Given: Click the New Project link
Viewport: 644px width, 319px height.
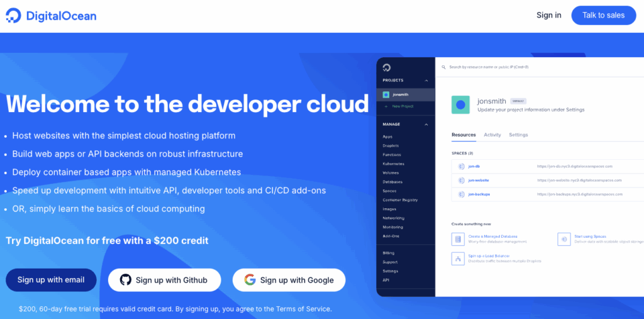Looking at the screenshot, I should coord(402,106).
